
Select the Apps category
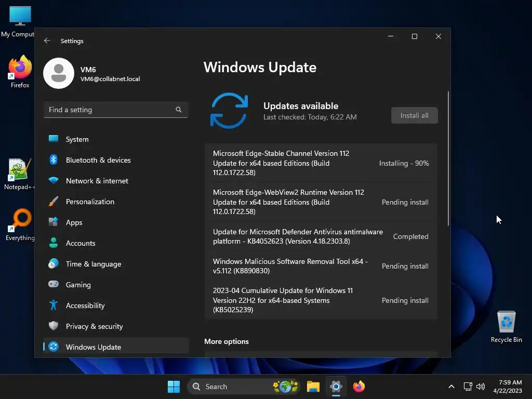pyautogui.click(x=116, y=222)
